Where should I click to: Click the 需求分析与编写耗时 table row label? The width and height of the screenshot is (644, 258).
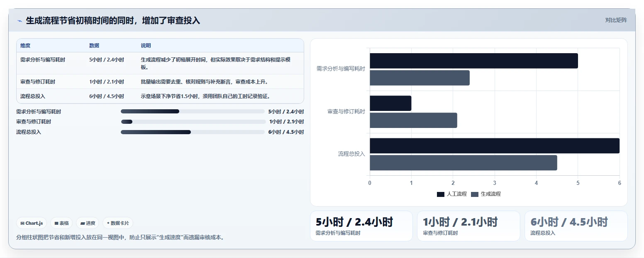tap(43, 60)
